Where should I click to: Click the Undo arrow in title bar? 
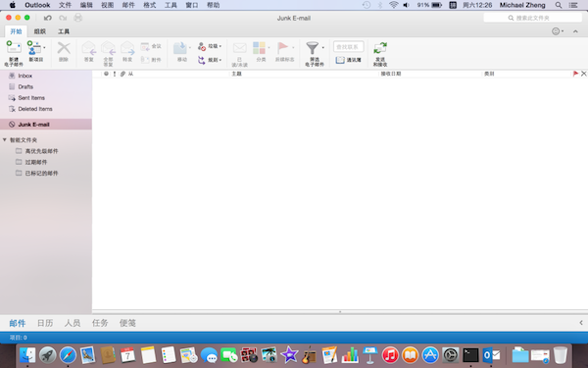(48, 18)
